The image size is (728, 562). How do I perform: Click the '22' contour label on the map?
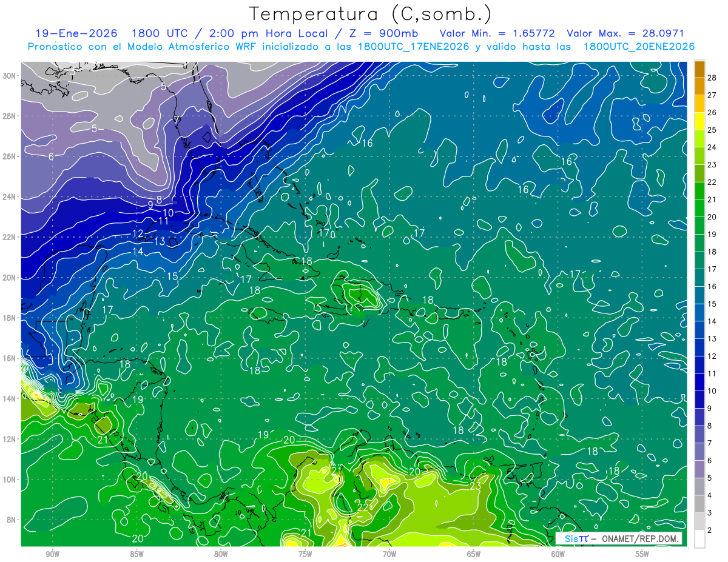click(x=362, y=507)
